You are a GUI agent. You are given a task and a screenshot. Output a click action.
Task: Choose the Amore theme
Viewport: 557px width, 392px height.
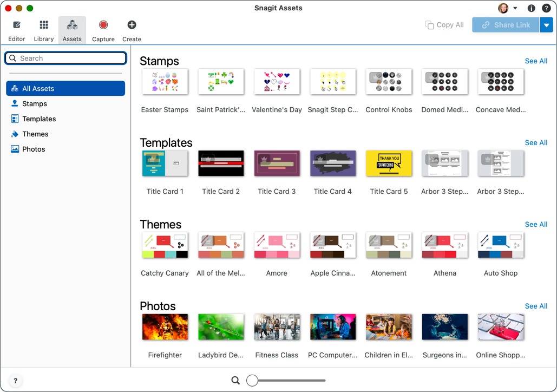tap(277, 245)
